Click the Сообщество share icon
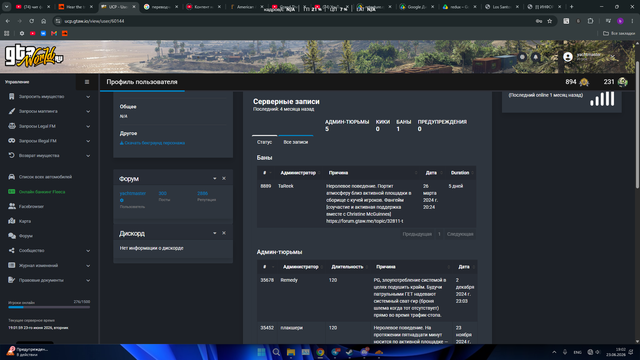This screenshot has width=640, height=360. click(x=11, y=250)
